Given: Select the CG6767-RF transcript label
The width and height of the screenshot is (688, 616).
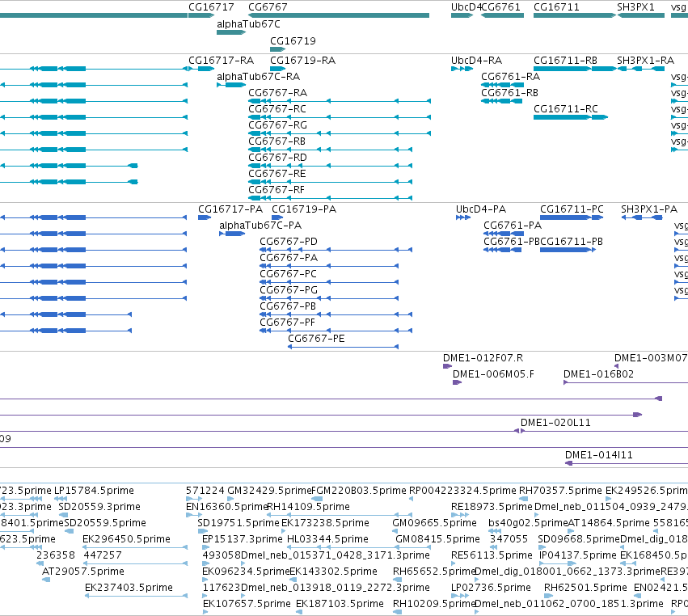Looking at the screenshot, I should pyautogui.click(x=276, y=190).
